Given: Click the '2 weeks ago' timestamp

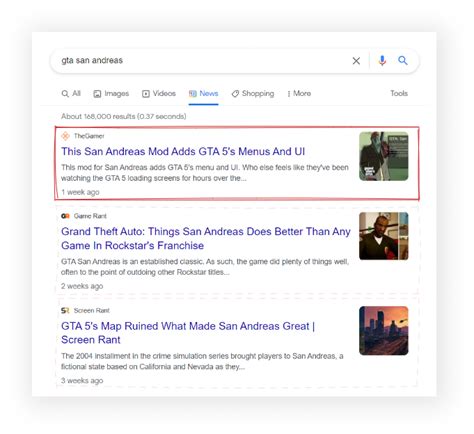Looking at the screenshot, I should [x=82, y=286].
